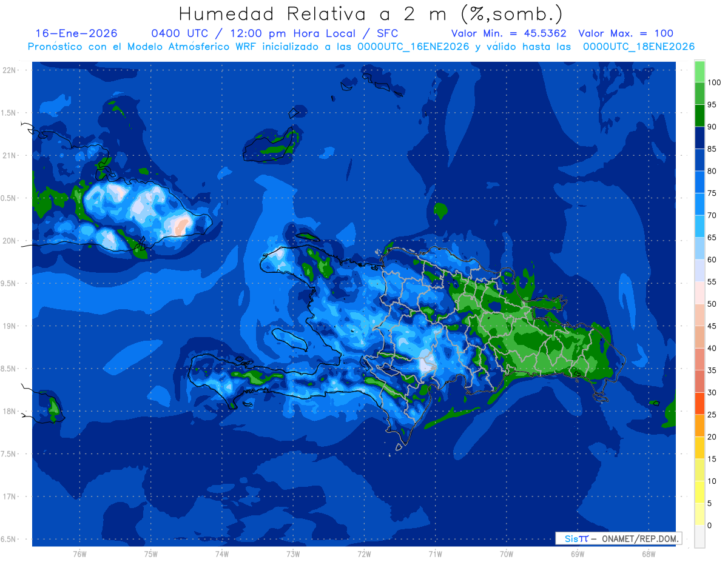
Task: Click the light green swatch above 100
Action: (699, 72)
